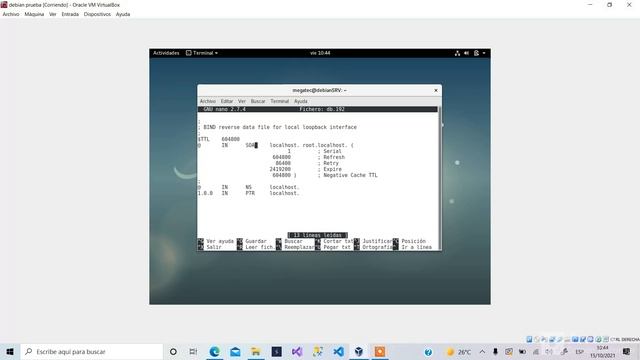
Task: Click the blue help icon in taskbar
Action: pyautogui.click(x=428, y=352)
